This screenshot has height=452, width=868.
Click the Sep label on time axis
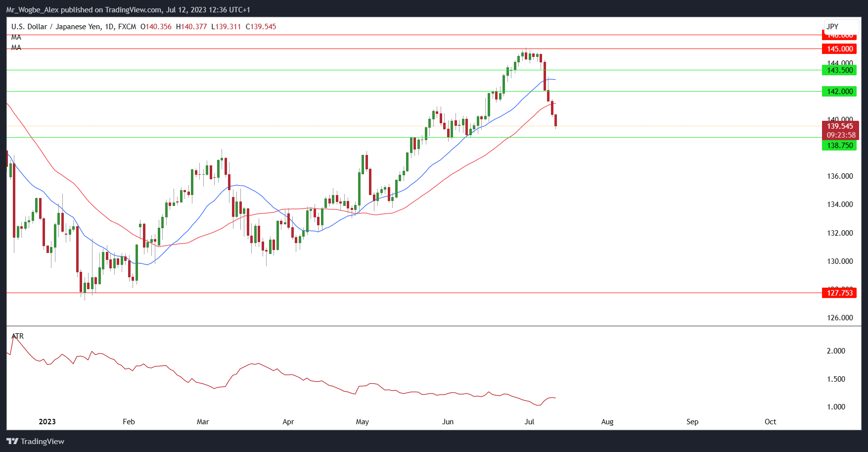click(x=692, y=422)
